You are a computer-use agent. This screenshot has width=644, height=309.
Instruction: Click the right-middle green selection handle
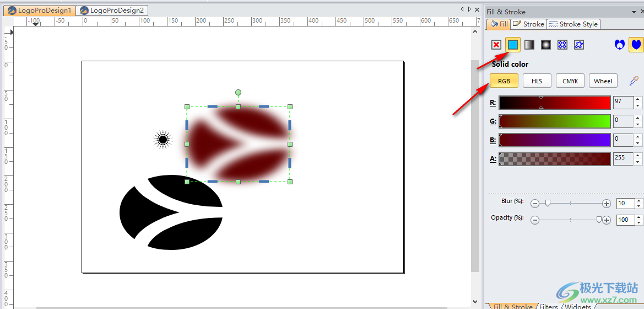(290, 144)
